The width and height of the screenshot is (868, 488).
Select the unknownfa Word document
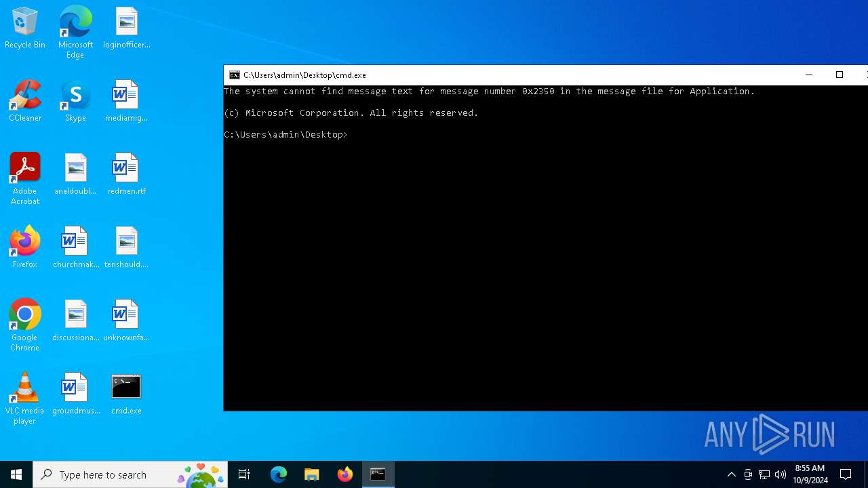click(x=127, y=321)
